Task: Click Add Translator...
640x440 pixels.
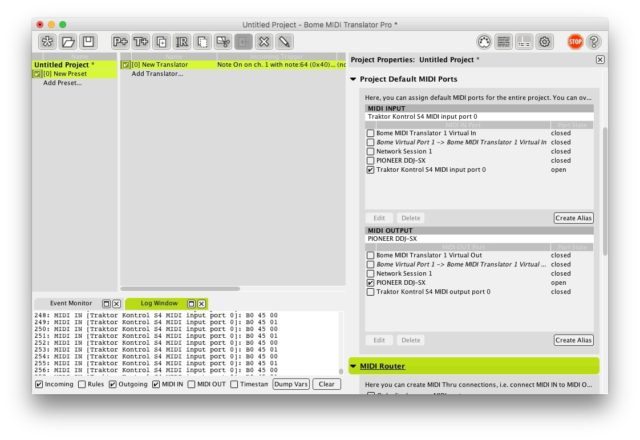Action: (157, 74)
